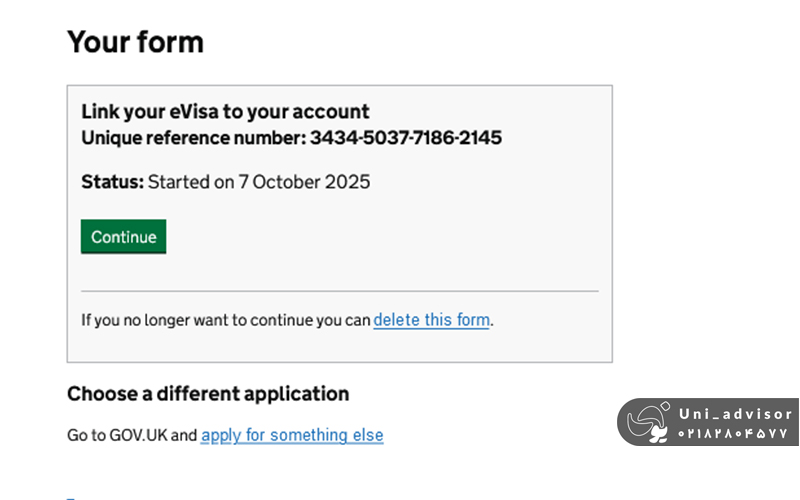Click the 'Your form' page heading

135,42
